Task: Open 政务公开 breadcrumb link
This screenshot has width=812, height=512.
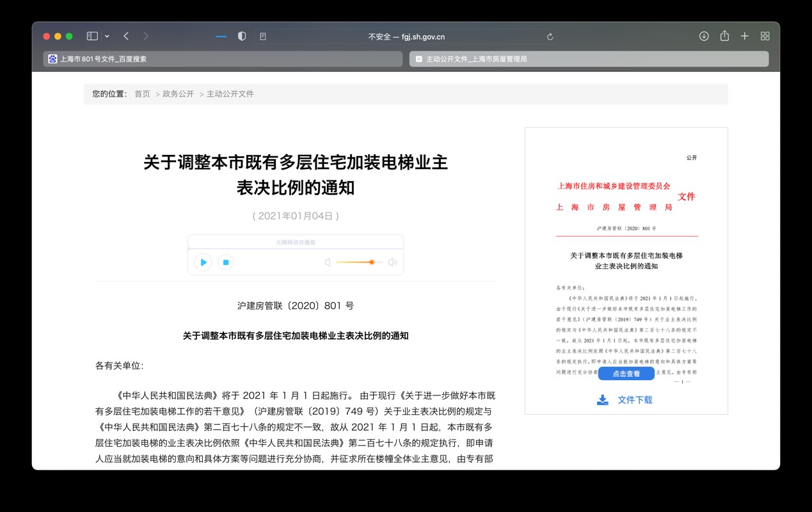Action: 178,94
